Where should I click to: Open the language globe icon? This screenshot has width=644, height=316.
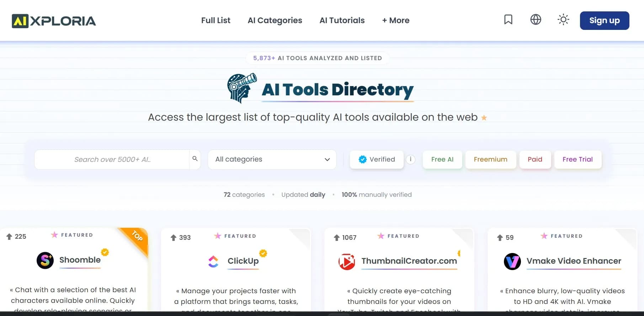(536, 20)
